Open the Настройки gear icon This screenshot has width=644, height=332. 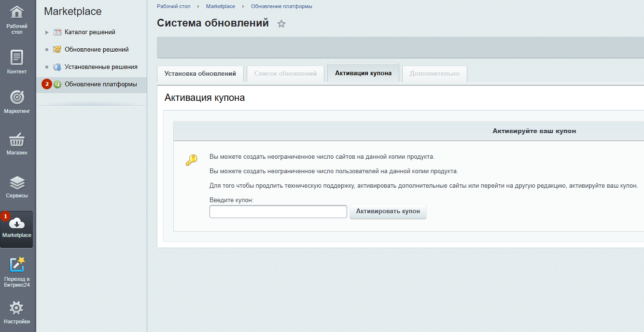coord(17,308)
